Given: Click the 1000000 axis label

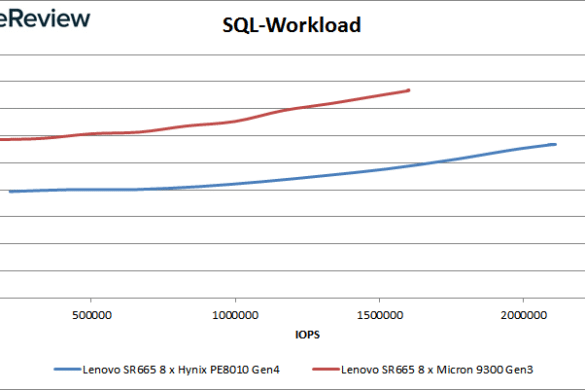Looking at the screenshot, I should 235,315.
